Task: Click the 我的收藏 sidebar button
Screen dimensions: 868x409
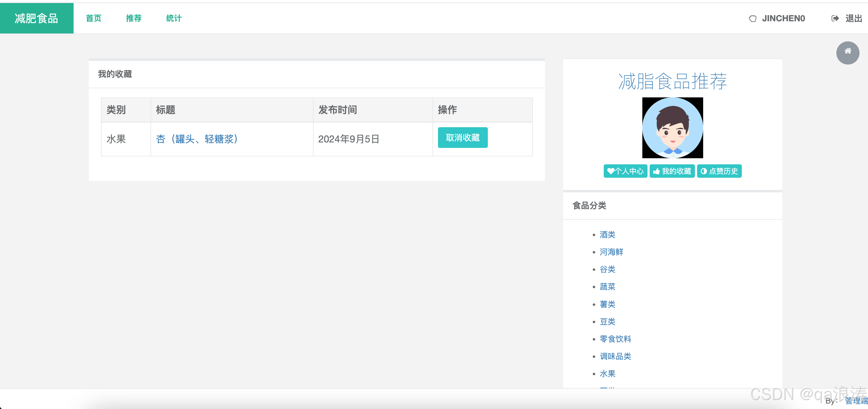Action: 672,171
